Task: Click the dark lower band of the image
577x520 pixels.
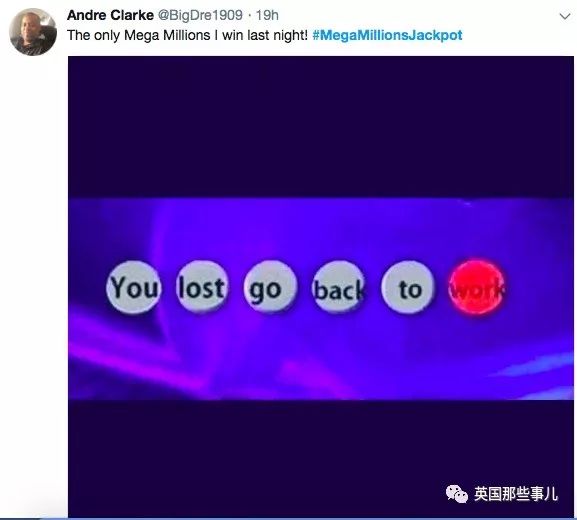Action: point(321,458)
